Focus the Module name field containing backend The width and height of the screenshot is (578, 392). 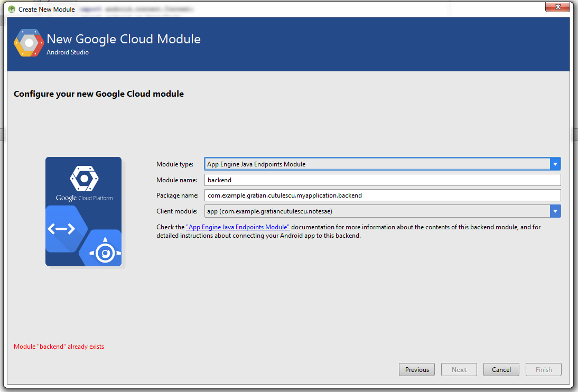(382, 180)
